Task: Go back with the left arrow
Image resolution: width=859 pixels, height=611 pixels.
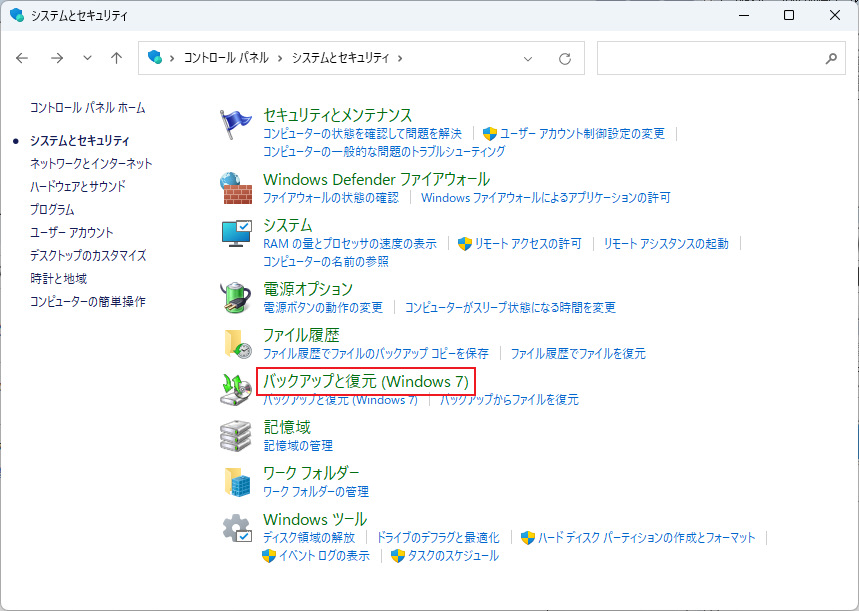Action: click(22, 58)
